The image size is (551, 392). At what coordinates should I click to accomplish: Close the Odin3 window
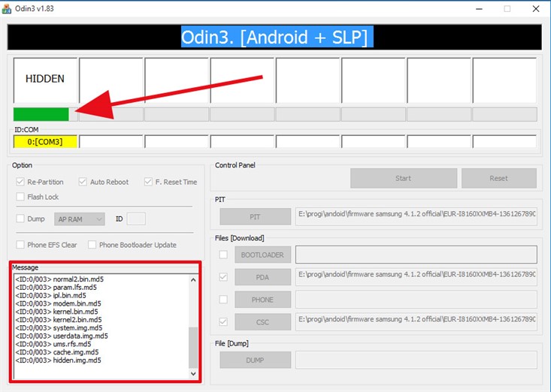pos(536,9)
